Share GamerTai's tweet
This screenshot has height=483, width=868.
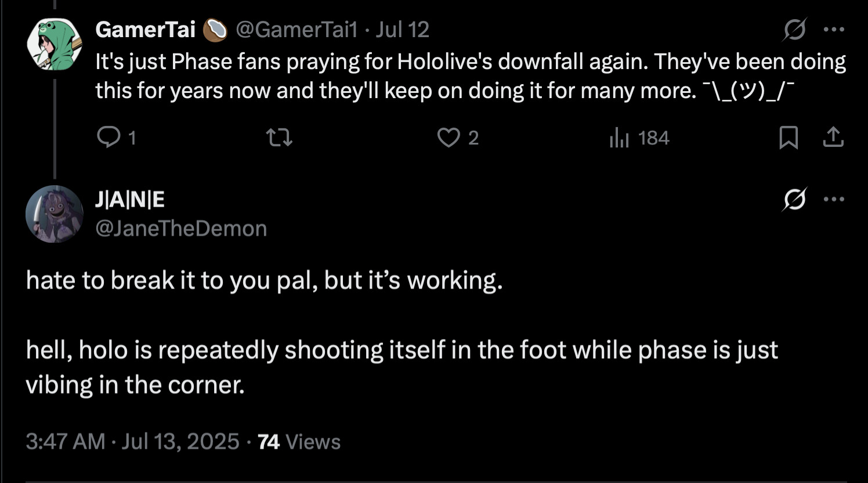click(833, 138)
